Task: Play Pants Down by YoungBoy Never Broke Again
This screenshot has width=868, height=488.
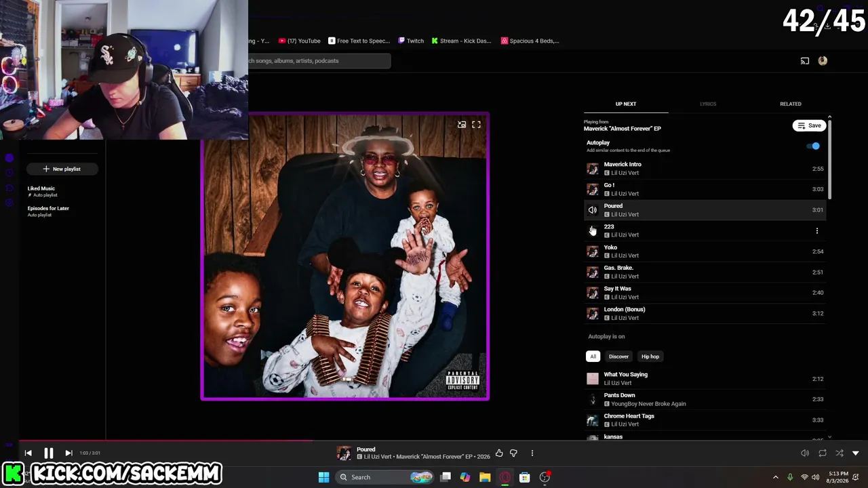Action: click(x=705, y=399)
